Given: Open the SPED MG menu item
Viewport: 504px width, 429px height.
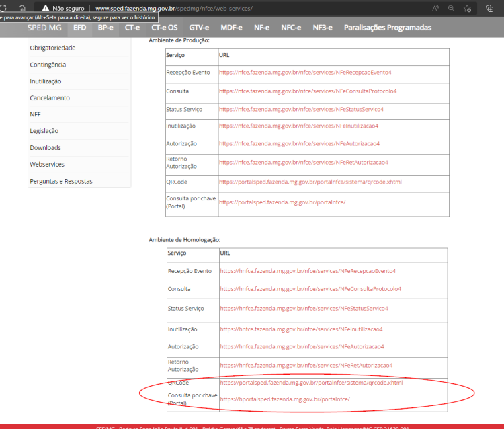Looking at the screenshot, I should [x=44, y=28].
